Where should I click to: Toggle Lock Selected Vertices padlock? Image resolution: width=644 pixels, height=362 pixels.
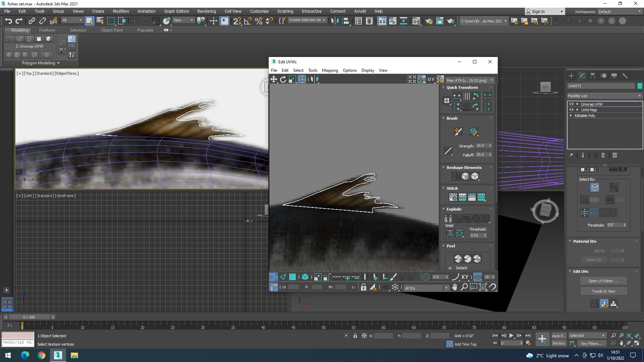pyautogui.click(x=363, y=287)
